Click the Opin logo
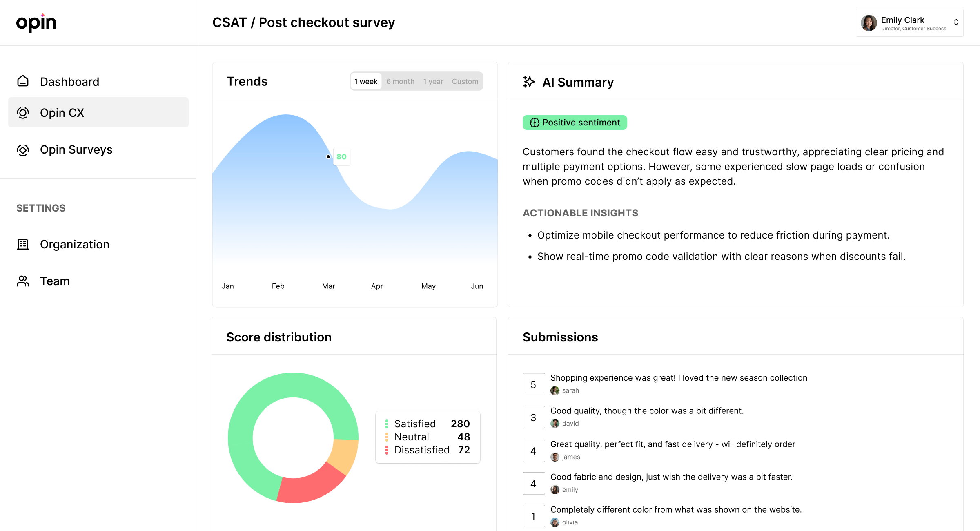980x531 pixels. coord(36,22)
